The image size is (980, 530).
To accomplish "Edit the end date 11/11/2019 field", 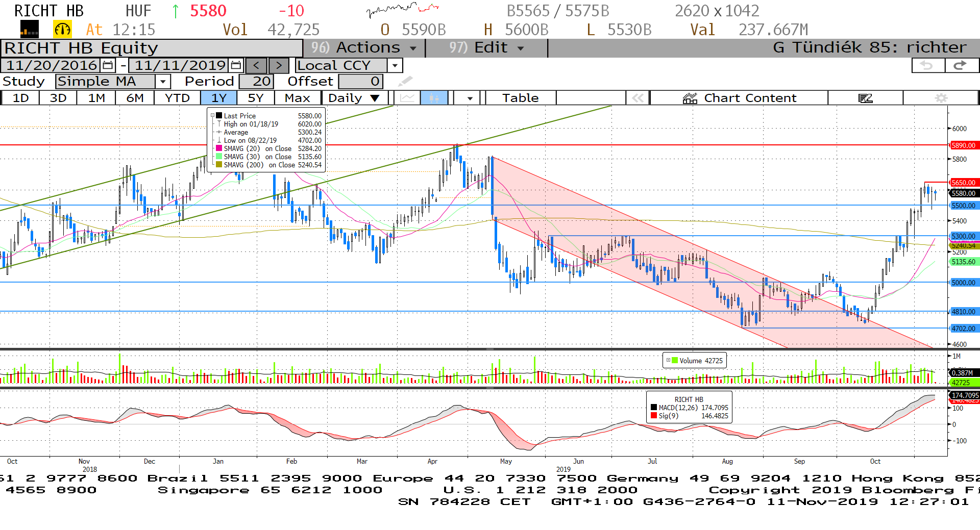I will [x=179, y=65].
